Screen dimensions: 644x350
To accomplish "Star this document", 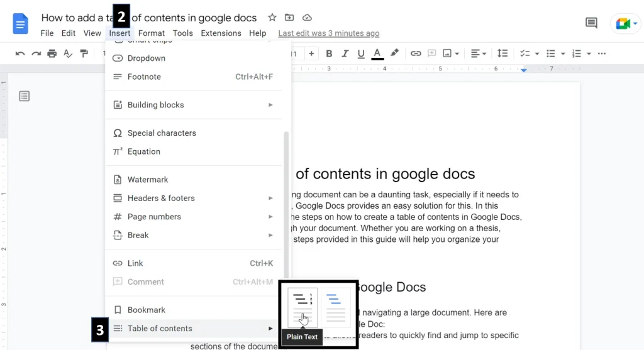I will [x=272, y=18].
